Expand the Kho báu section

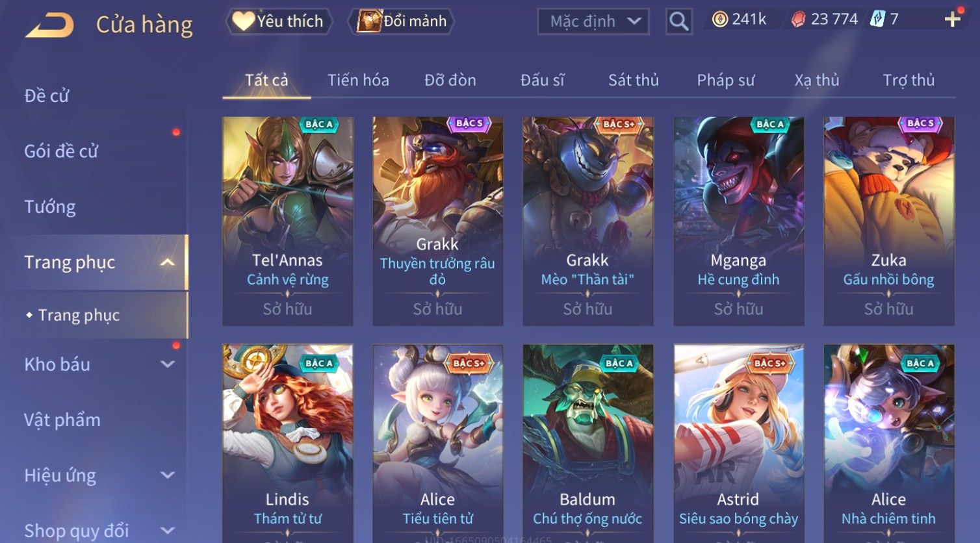coord(168,364)
